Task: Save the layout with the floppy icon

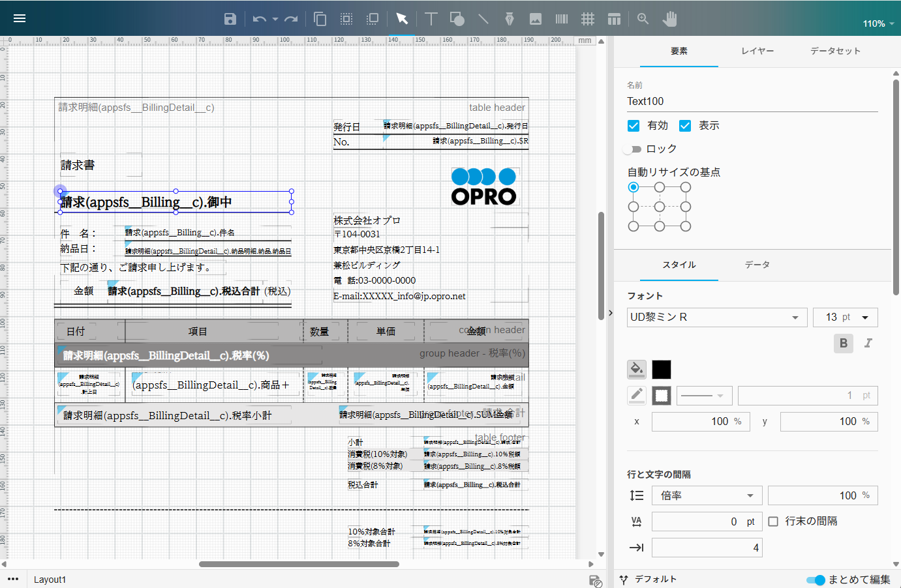Action: (230, 19)
